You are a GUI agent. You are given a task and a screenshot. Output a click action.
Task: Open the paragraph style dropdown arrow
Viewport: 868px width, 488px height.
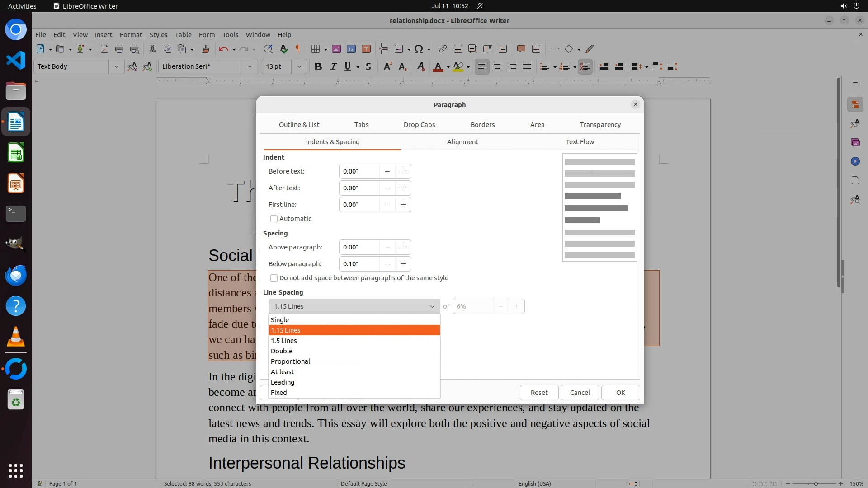[x=116, y=66]
